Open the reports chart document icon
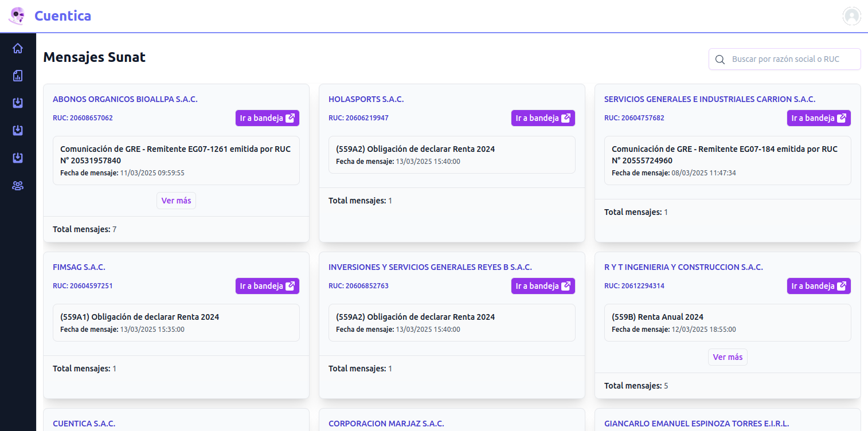868x431 pixels. [x=18, y=76]
